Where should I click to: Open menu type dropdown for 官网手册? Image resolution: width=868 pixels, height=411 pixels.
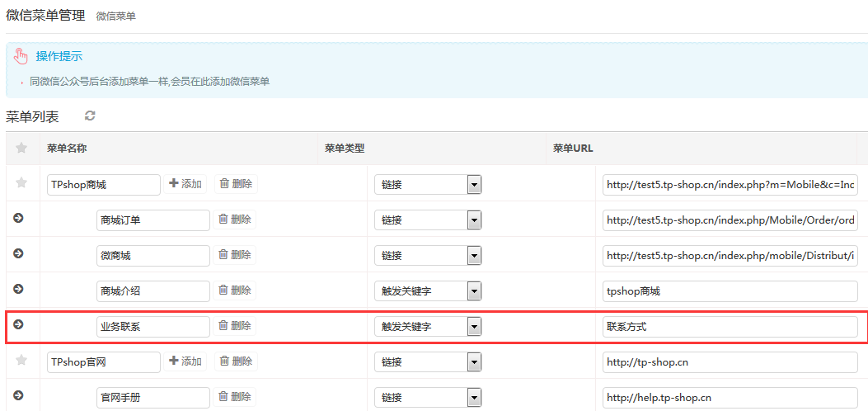point(474,398)
